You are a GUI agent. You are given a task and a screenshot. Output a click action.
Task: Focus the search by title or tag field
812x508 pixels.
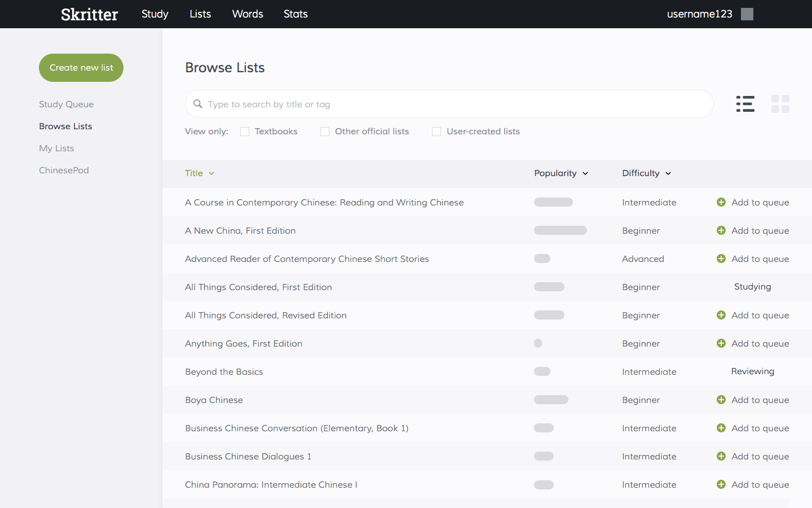[449, 104]
